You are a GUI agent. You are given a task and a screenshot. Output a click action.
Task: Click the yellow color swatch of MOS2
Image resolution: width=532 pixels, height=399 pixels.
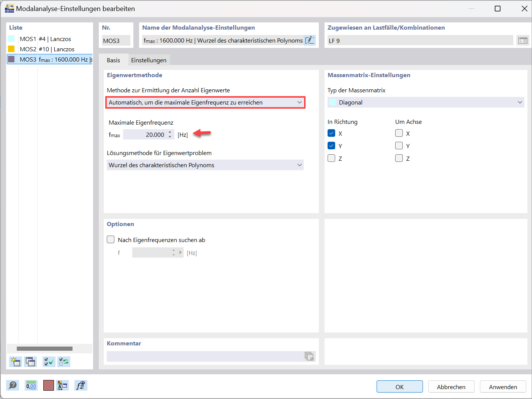coord(11,49)
